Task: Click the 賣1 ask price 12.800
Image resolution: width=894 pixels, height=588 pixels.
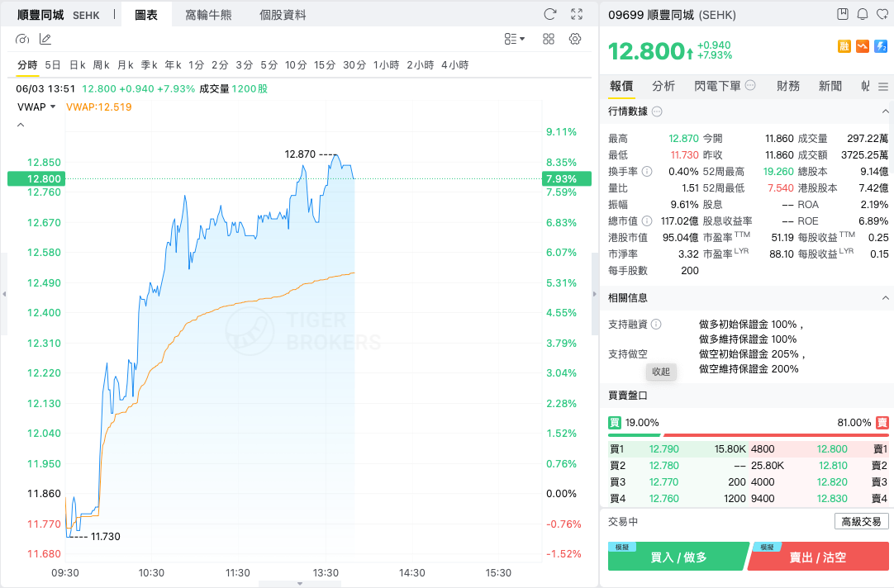Action: pyautogui.click(x=832, y=449)
